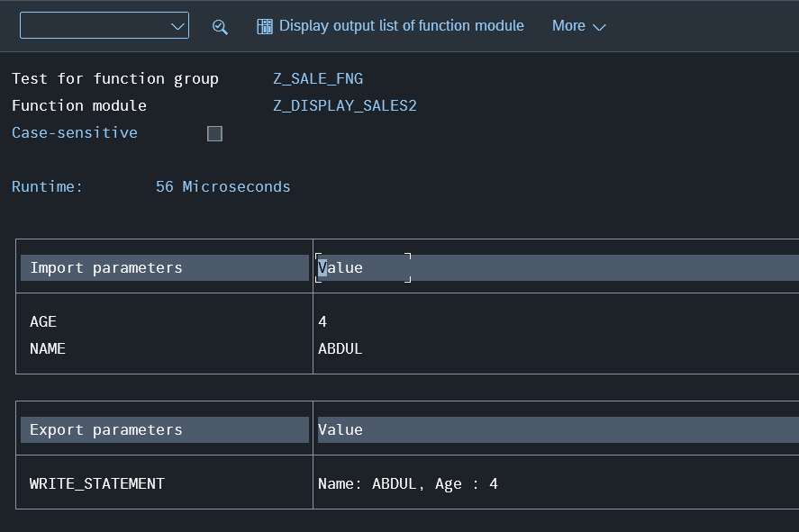Select the Value header of import table
799x532 pixels.
340,268
